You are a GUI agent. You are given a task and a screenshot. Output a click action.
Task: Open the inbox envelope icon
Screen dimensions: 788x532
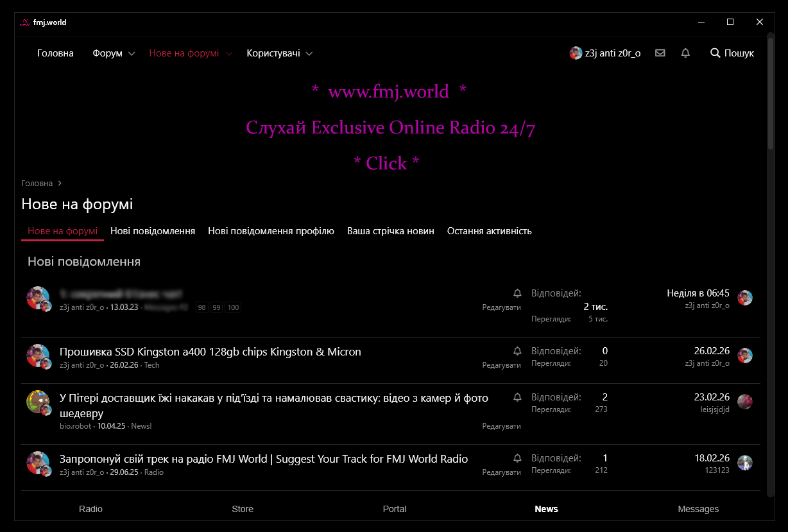coord(660,53)
